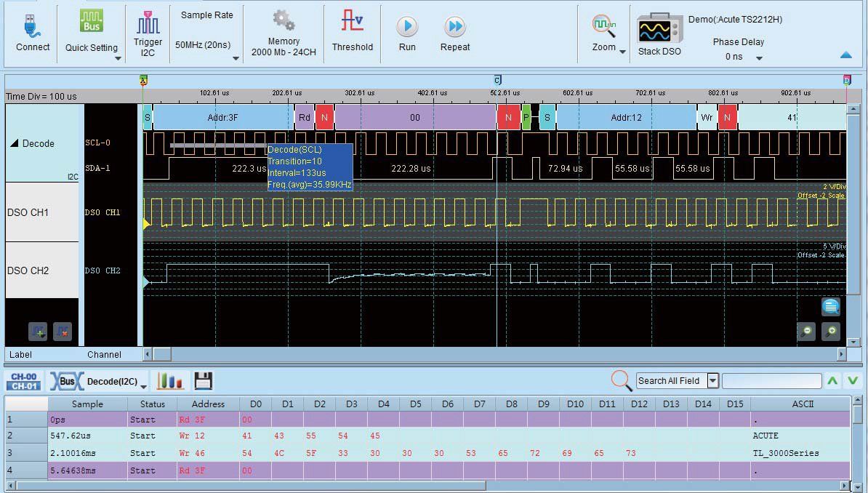This screenshot has width=868, height=493.
Task: Click the search text input field
Action: click(771, 380)
